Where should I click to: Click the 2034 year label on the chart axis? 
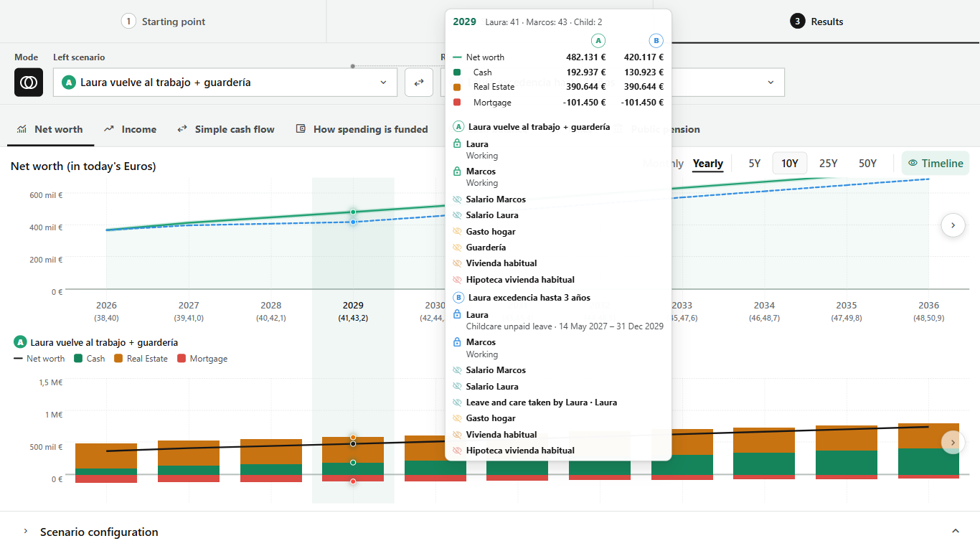(764, 306)
